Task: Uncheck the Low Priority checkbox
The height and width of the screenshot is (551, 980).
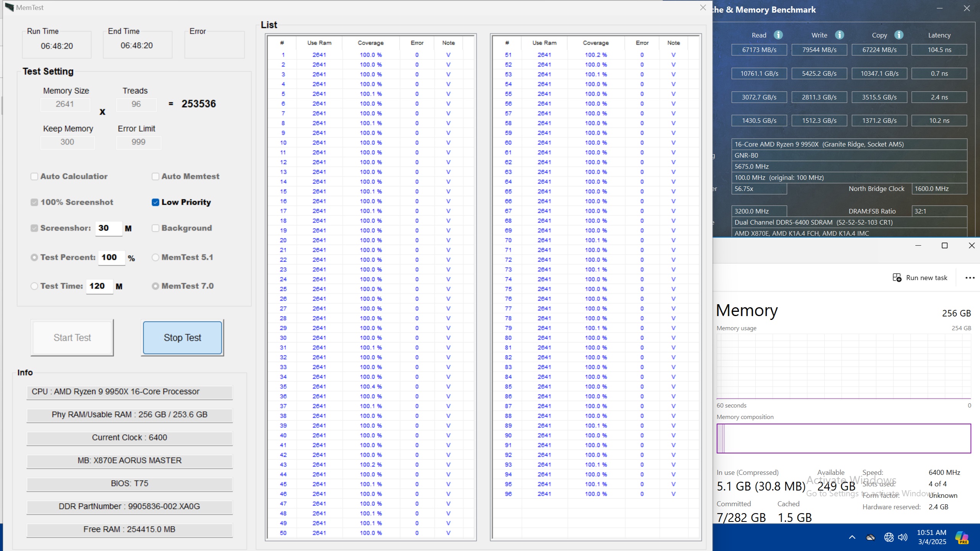Action: (x=155, y=202)
